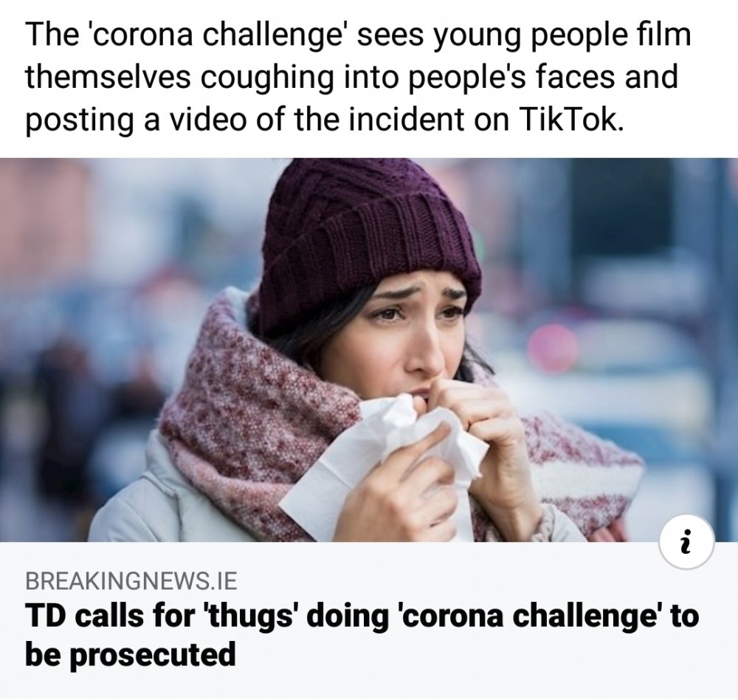This screenshot has width=738, height=700.
Task: Open the article preview photo of coughing woman
Action: point(369,349)
